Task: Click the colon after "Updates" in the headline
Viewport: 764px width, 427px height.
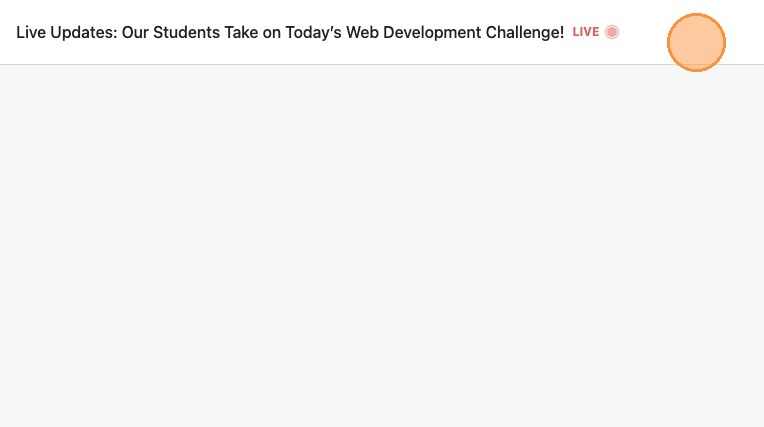Action: pos(115,33)
